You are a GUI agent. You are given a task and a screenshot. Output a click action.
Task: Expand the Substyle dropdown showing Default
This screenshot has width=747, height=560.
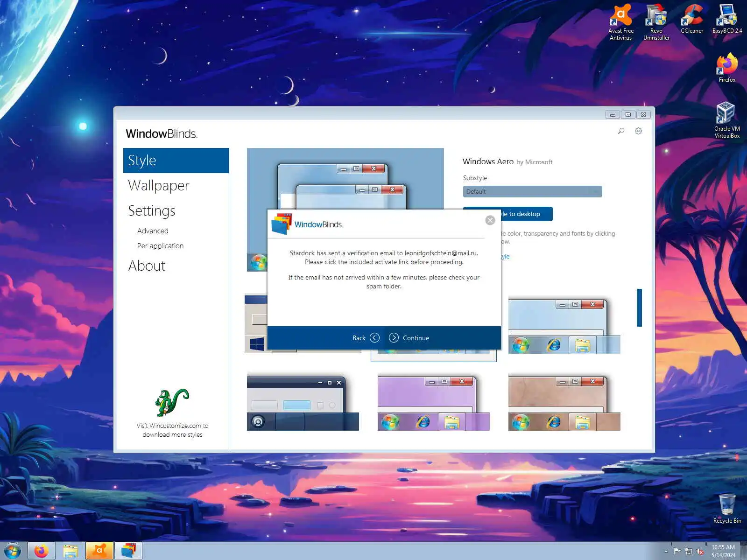click(532, 192)
